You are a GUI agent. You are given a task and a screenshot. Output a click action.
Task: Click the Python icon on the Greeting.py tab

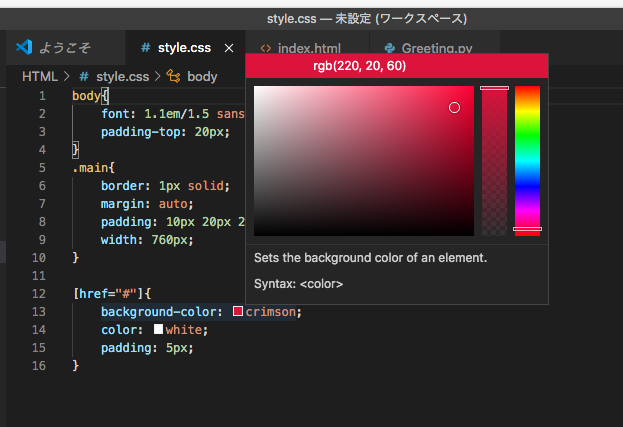(390, 48)
